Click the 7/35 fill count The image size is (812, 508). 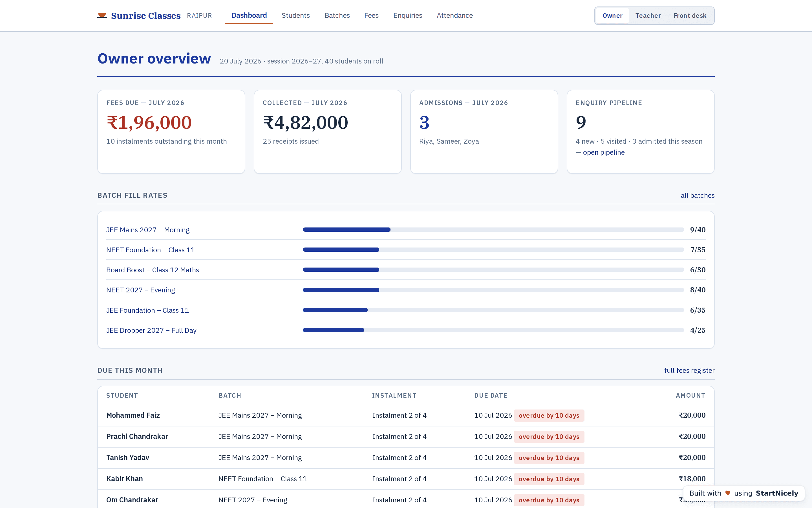click(x=698, y=250)
